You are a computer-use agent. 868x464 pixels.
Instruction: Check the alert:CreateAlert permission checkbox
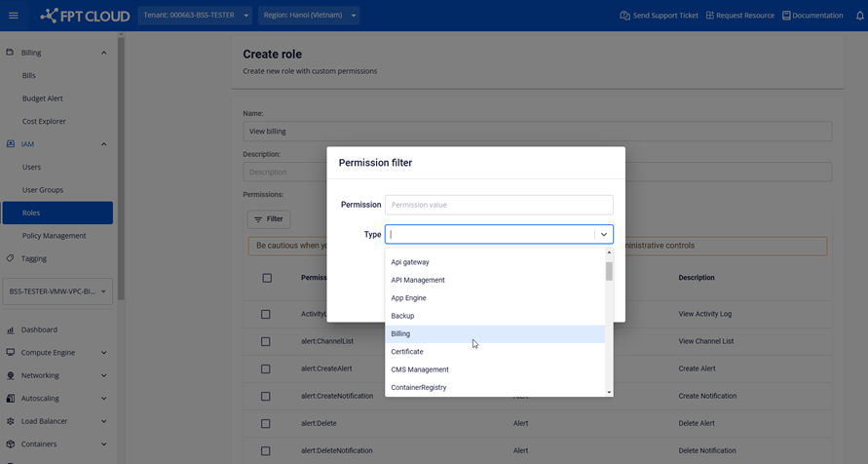click(x=266, y=369)
